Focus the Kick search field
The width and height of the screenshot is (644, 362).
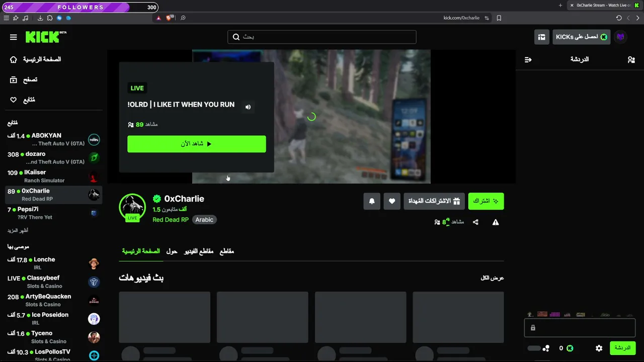[322, 37]
